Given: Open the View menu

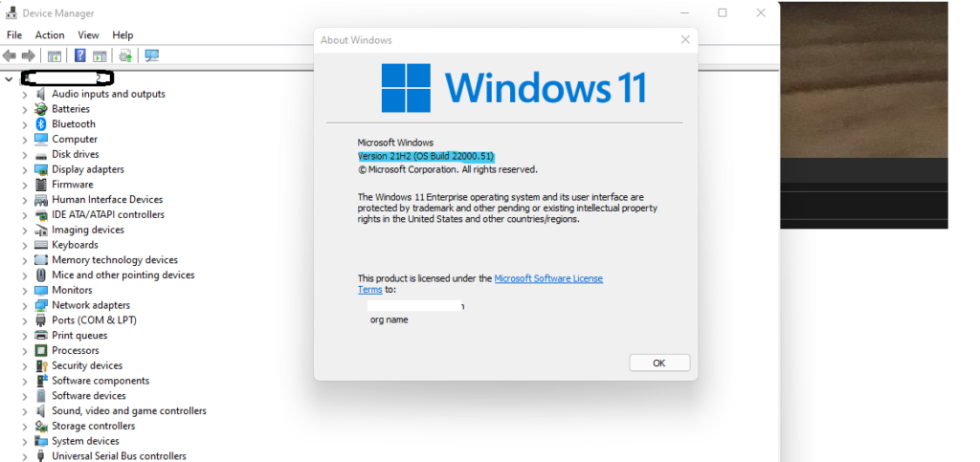Looking at the screenshot, I should (88, 35).
